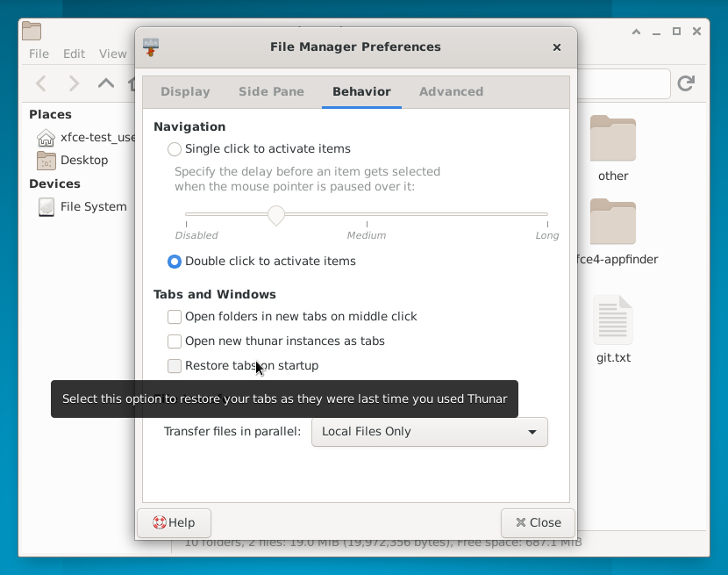Reload the folder with the refresh icon
Screen dimensions: 728x575
686,83
